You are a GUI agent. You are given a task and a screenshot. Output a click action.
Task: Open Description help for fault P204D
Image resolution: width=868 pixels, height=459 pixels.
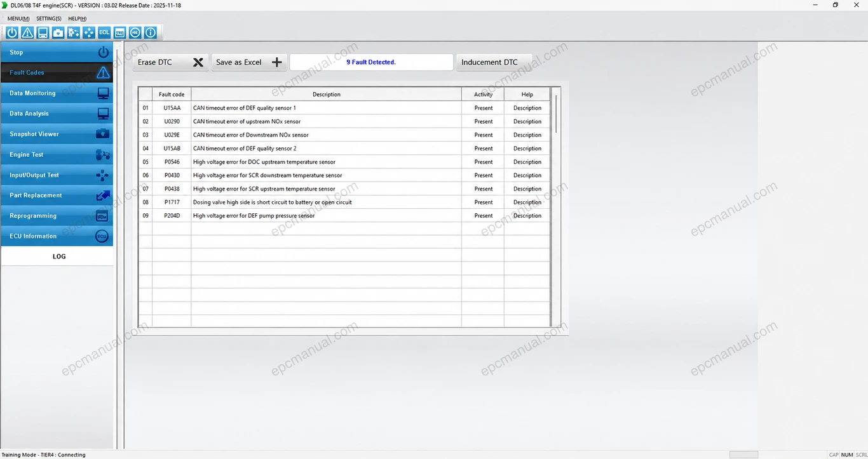[x=527, y=216]
